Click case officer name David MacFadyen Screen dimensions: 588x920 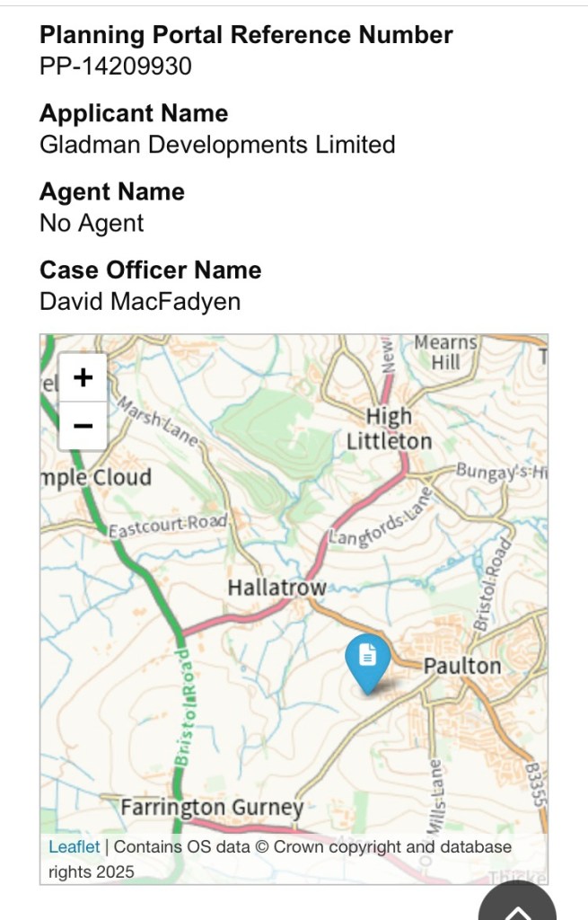140,301
